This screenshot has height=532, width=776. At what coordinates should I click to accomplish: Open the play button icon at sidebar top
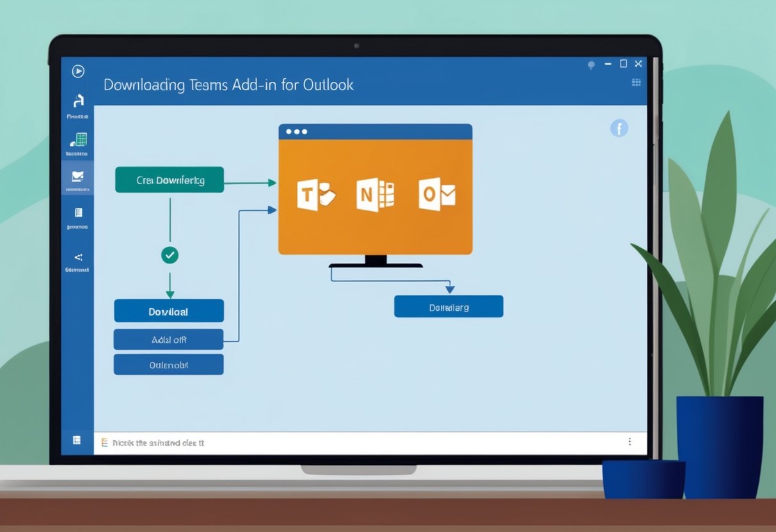point(77,72)
